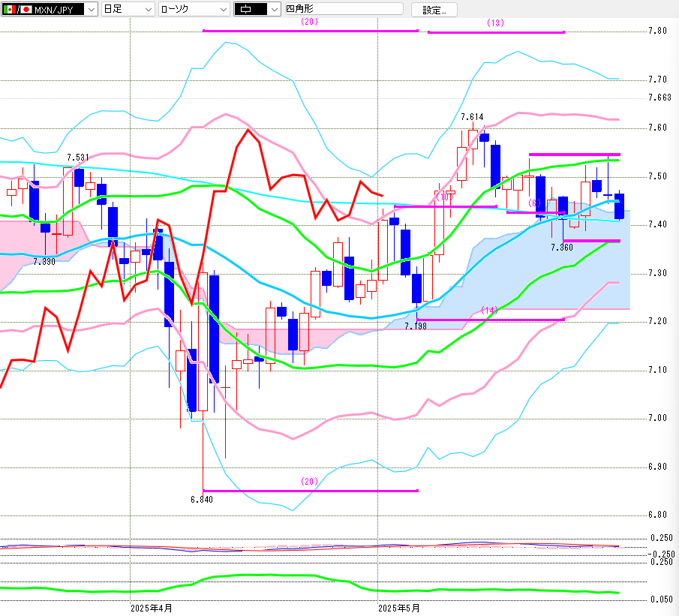Click the 7.50 price axis label
Viewport: 679px width, 616px height.
tap(657, 176)
